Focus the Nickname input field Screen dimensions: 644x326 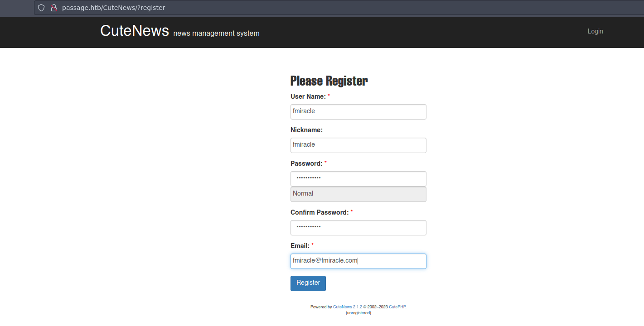pos(358,145)
